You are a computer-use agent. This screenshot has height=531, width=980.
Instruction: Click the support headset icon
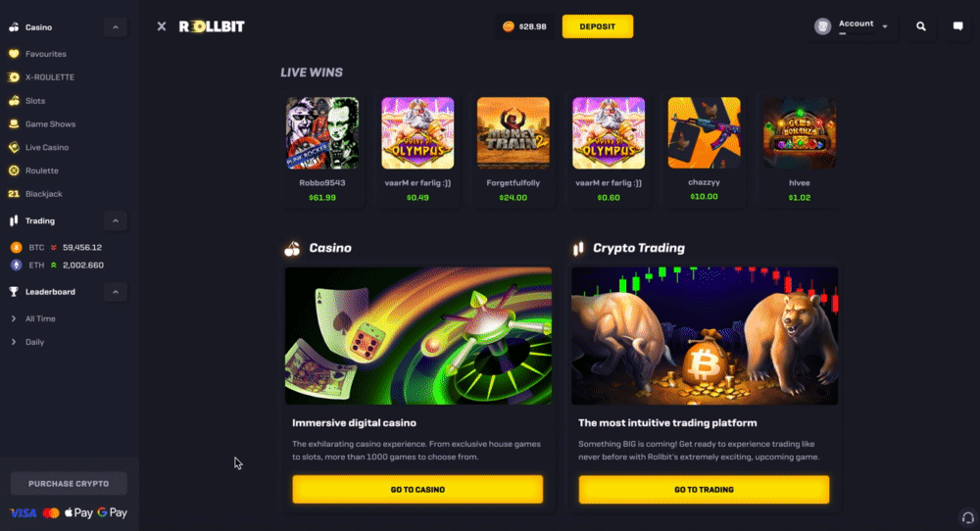(967, 518)
